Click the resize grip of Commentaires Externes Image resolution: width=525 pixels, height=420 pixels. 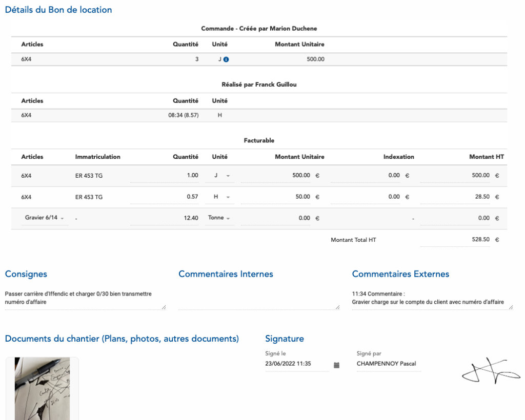click(x=511, y=307)
